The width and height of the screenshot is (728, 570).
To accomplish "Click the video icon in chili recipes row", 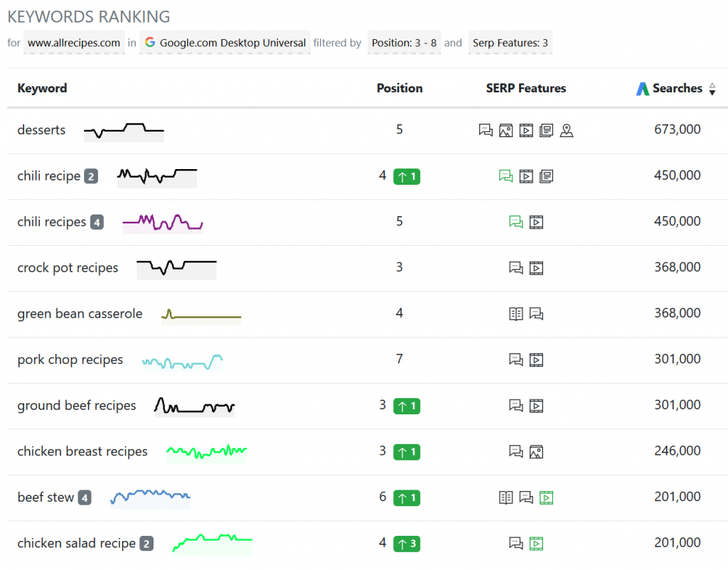I will click(536, 222).
